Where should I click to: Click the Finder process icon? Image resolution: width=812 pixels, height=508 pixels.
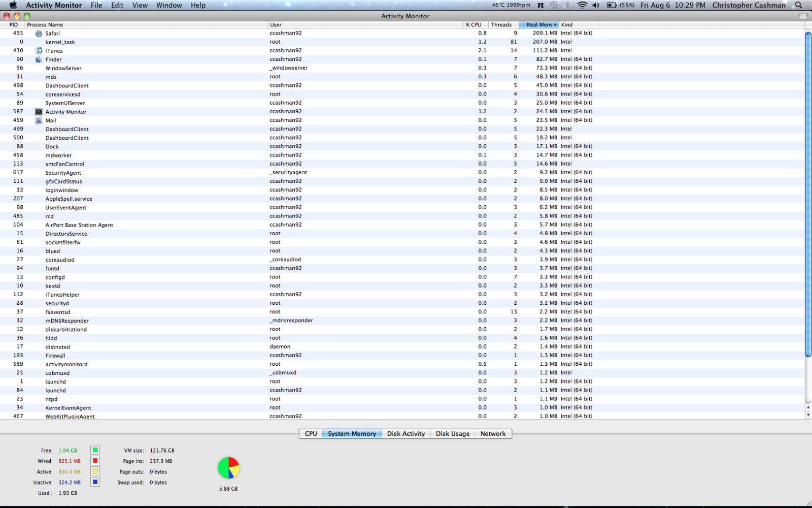click(39, 59)
